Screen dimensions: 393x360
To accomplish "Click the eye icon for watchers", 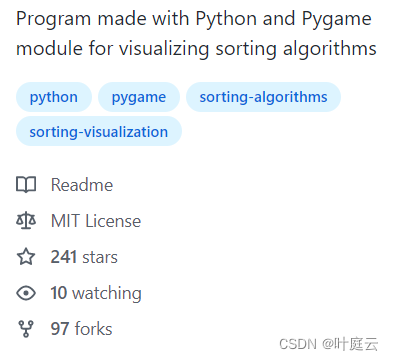I will pos(26,293).
